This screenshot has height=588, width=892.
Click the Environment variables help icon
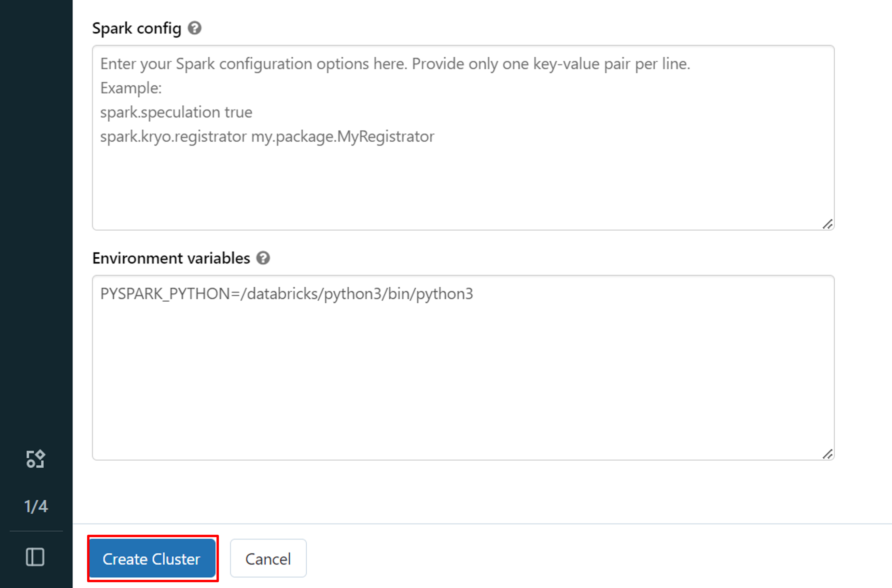pos(263,258)
